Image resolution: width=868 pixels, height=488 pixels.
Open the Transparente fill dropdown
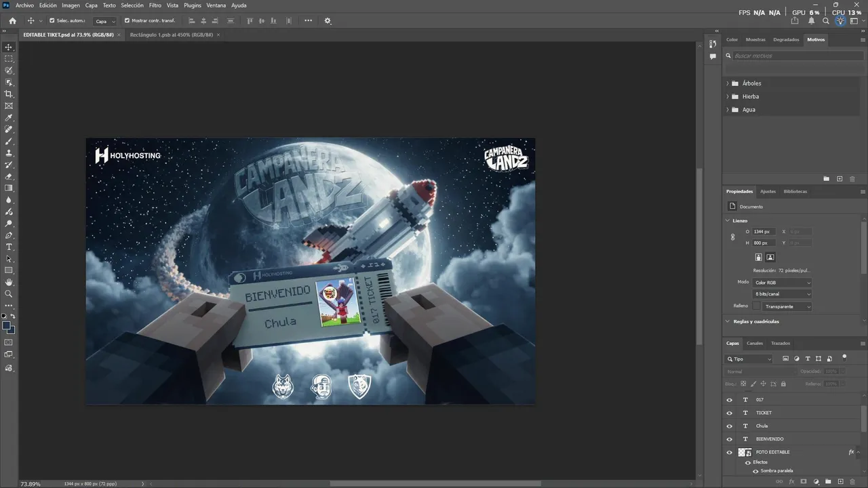tap(787, 306)
